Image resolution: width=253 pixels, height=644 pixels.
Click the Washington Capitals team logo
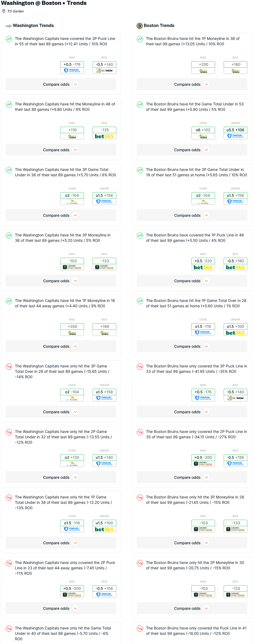coord(9,26)
